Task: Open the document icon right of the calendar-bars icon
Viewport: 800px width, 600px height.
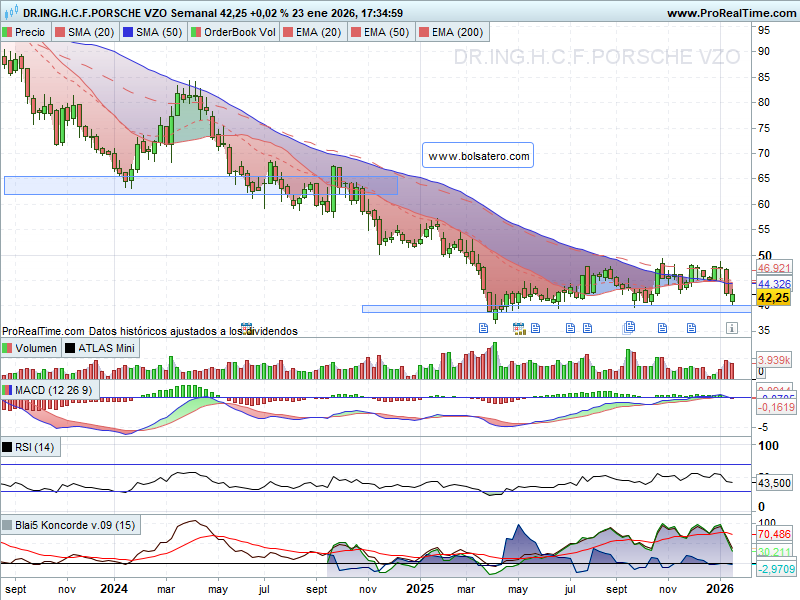Action: pos(535,328)
